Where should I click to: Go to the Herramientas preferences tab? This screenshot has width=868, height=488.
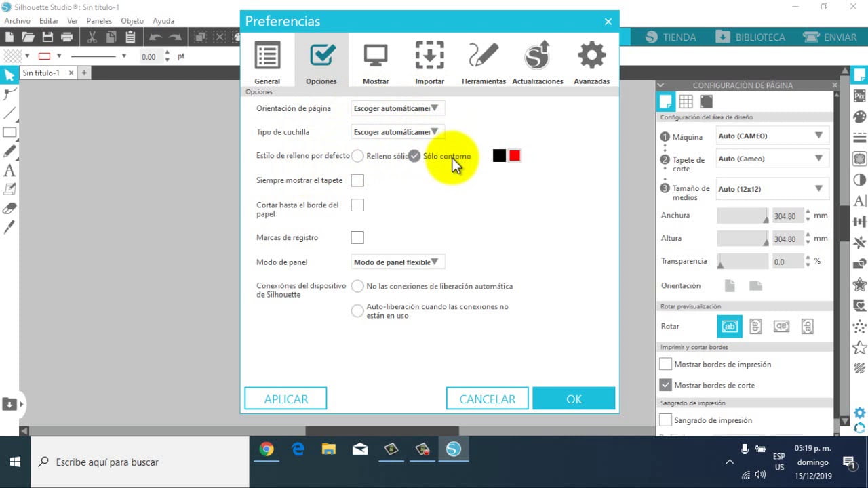(x=484, y=62)
